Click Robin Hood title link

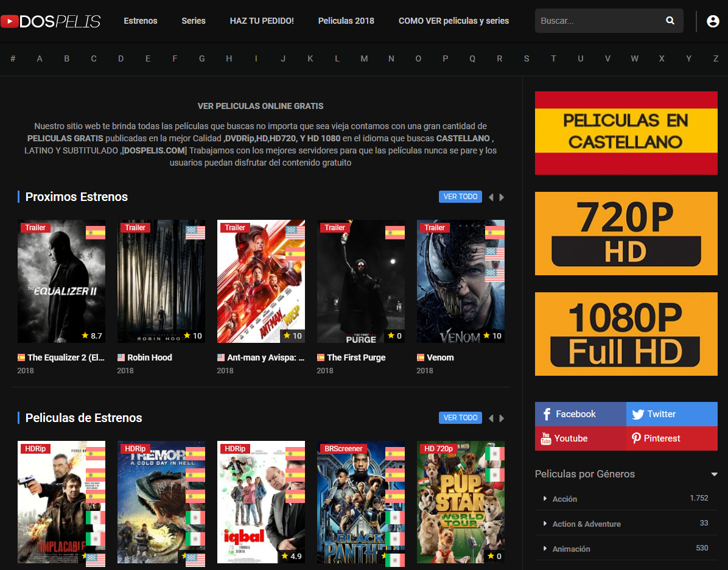point(150,357)
